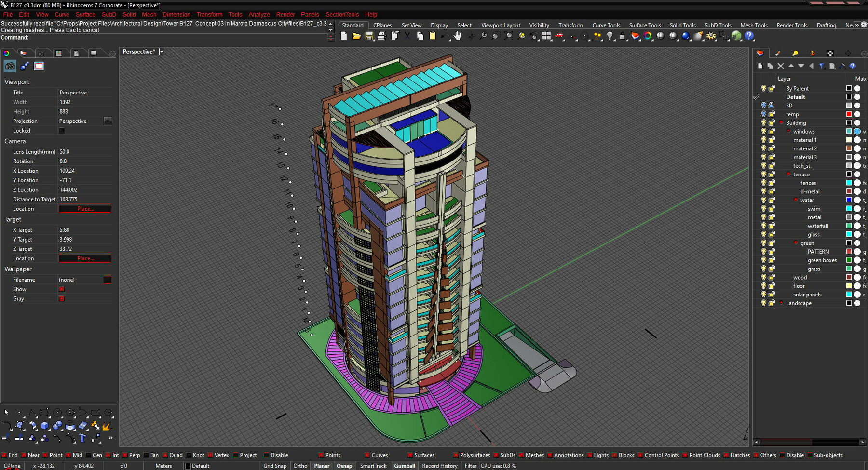The width and height of the screenshot is (868, 470).
Task: Open the layer filter funnel icon
Action: click(x=822, y=66)
